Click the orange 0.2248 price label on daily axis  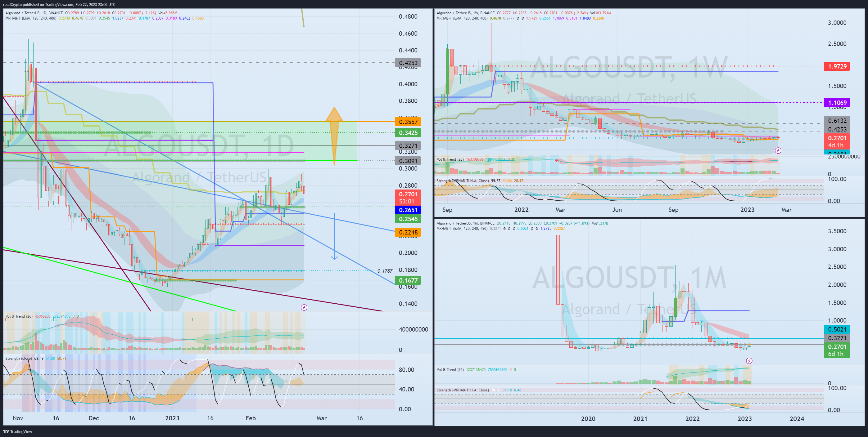408,232
